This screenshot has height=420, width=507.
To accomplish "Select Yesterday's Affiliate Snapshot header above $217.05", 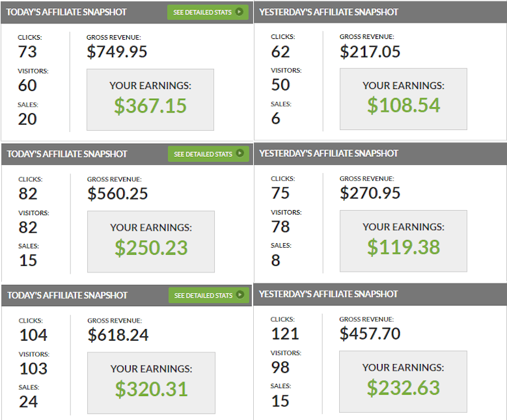I will [x=329, y=12].
